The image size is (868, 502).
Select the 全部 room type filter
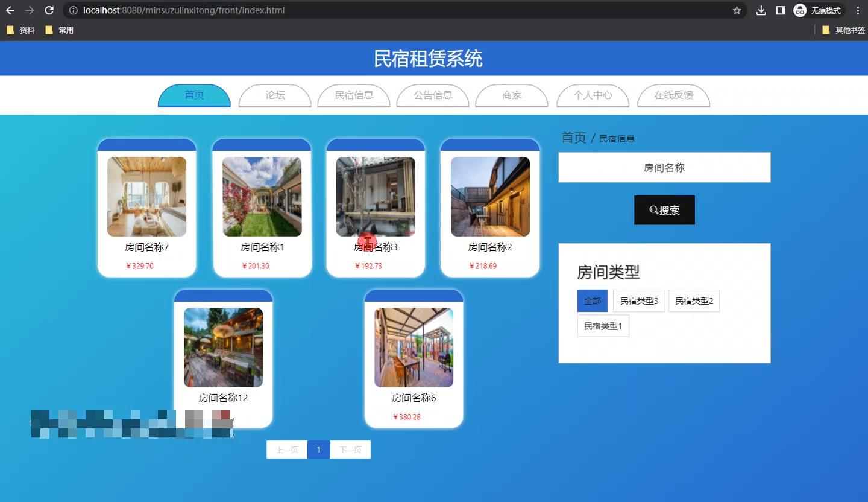(592, 300)
